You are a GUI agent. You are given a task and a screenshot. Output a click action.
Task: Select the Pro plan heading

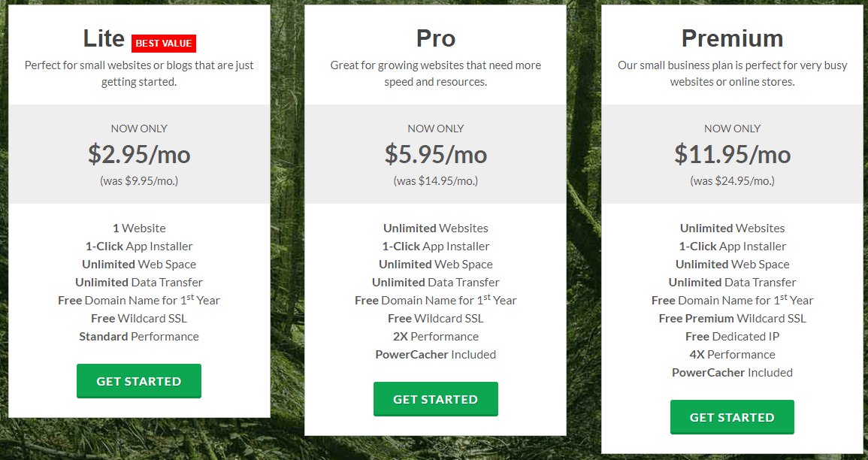436,38
